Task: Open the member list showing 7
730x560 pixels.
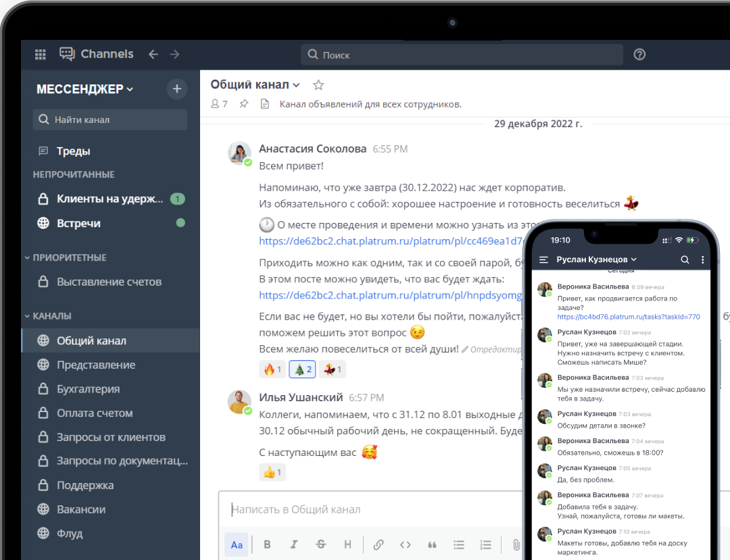Action: coord(219,104)
